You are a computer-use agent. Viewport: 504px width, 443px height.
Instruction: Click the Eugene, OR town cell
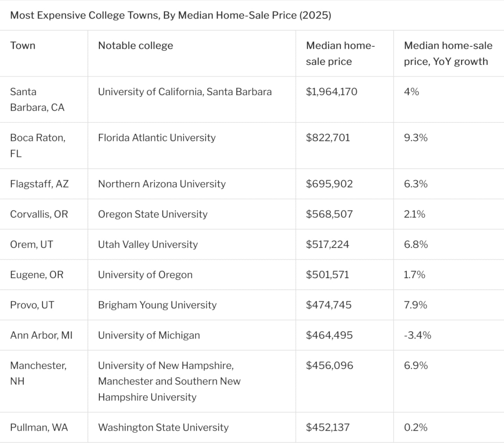tap(37, 275)
